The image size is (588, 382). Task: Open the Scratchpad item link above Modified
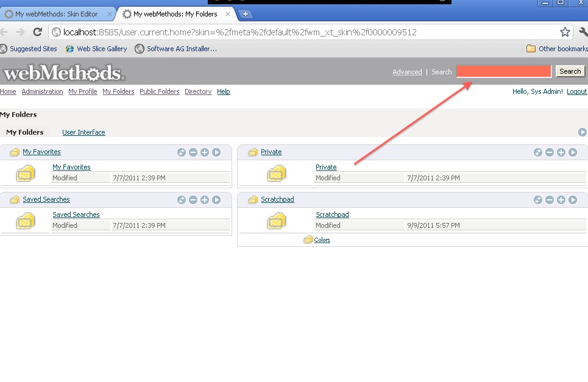pos(332,215)
